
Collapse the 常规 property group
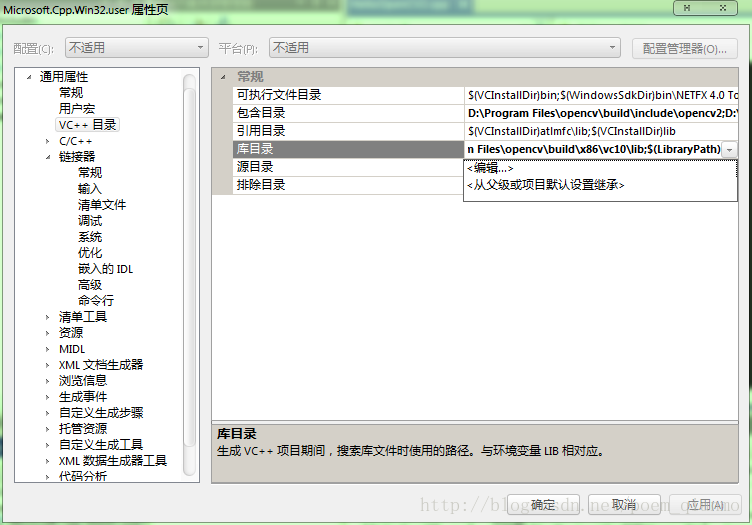point(223,77)
